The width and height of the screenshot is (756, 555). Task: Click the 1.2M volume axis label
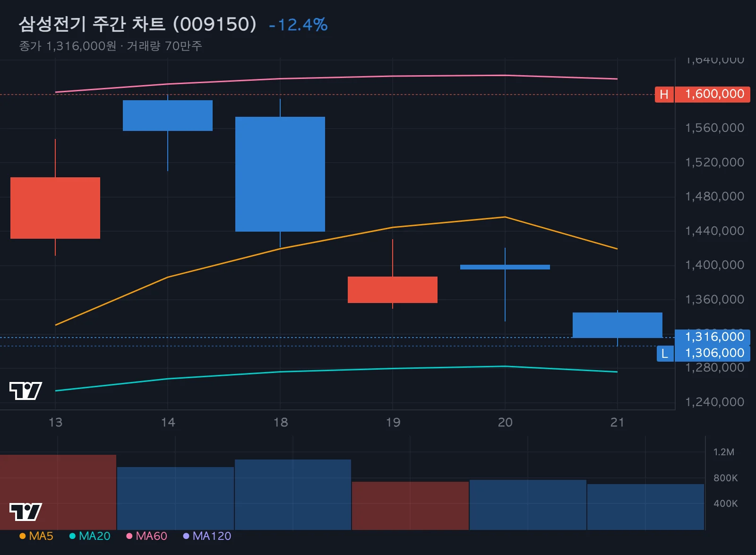[x=724, y=452]
